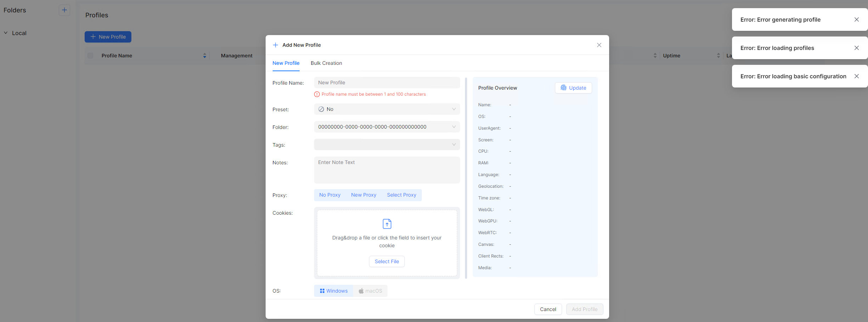This screenshot has width=868, height=322.
Task: Click the Profile Name input field
Action: point(386,83)
